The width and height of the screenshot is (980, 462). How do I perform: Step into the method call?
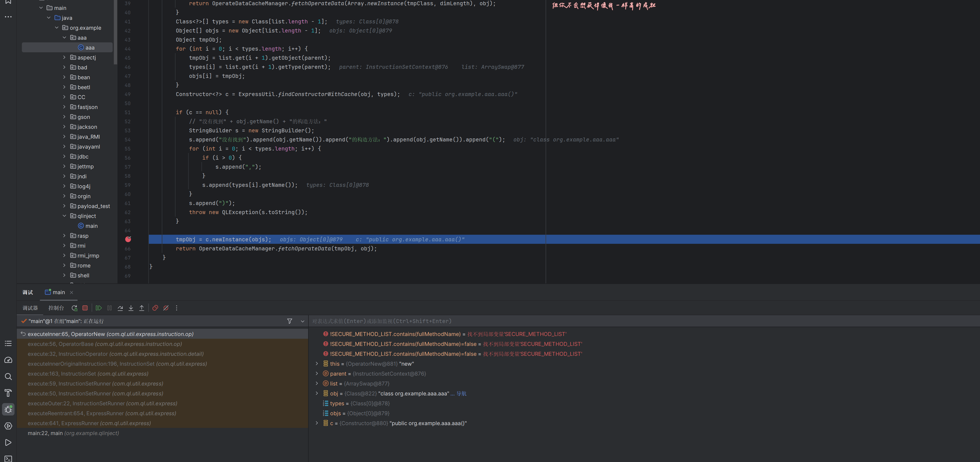pyautogui.click(x=131, y=308)
